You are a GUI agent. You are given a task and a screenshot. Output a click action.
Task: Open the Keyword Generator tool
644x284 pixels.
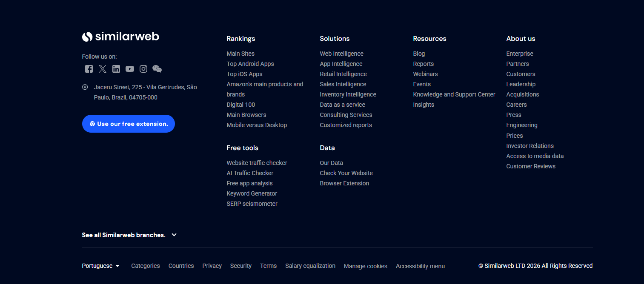[x=252, y=193]
